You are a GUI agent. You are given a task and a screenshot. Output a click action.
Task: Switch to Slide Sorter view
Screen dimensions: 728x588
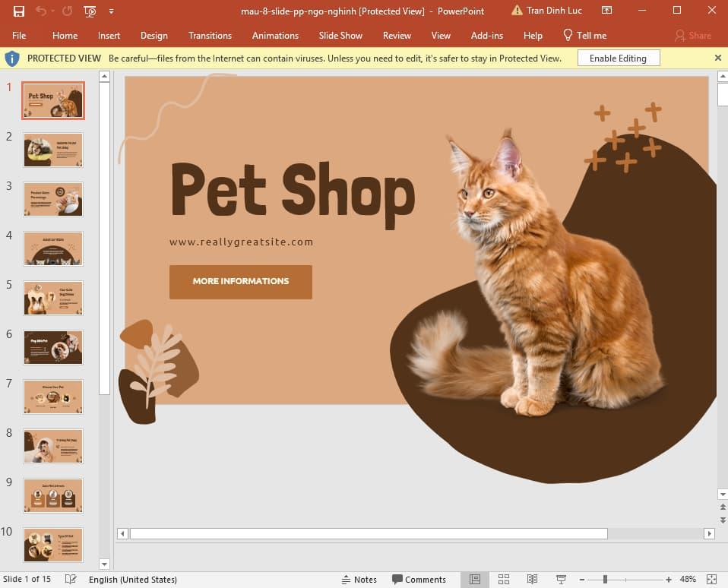[x=504, y=579]
